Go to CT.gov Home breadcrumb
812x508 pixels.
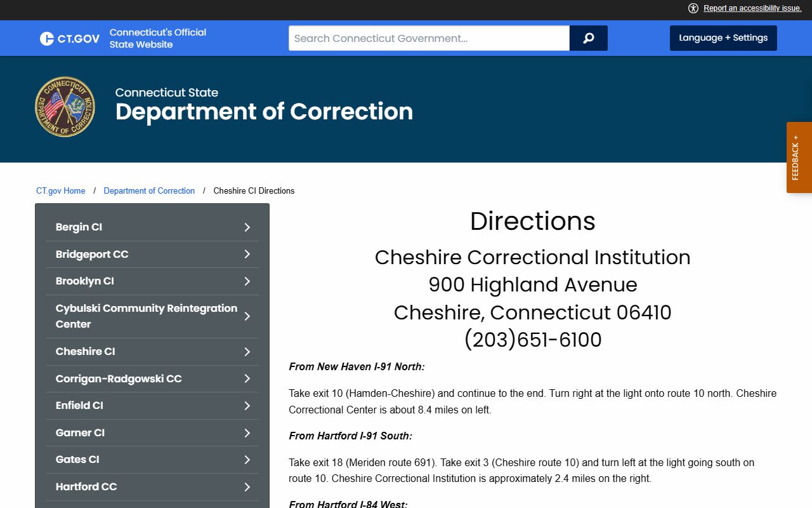pyautogui.click(x=61, y=190)
